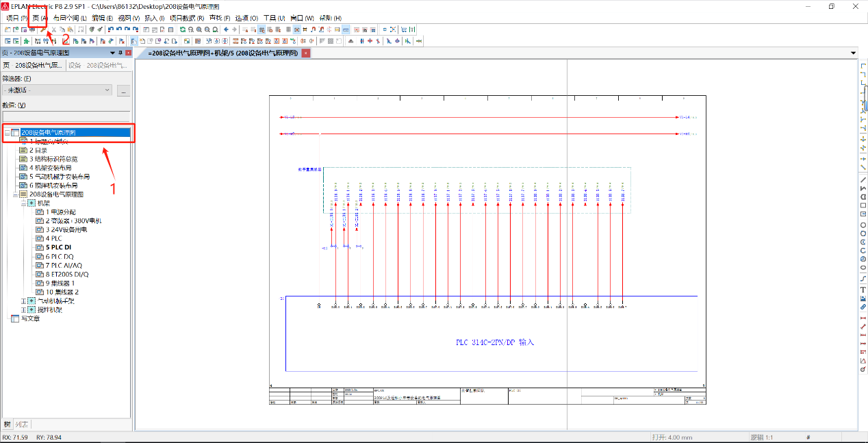Open the 布局空间 (L) menu
Viewport: 868px width, 443px height.
tap(70, 17)
